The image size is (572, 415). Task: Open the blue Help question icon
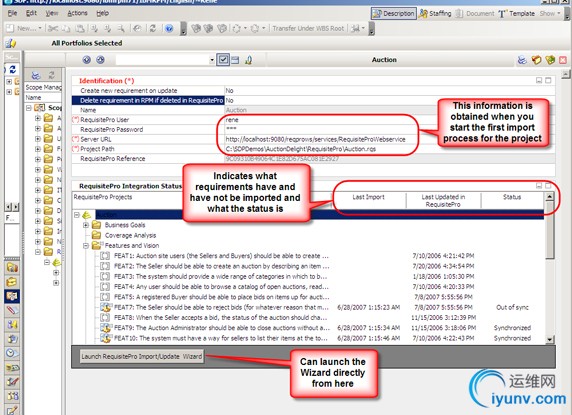tap(169, 28)
